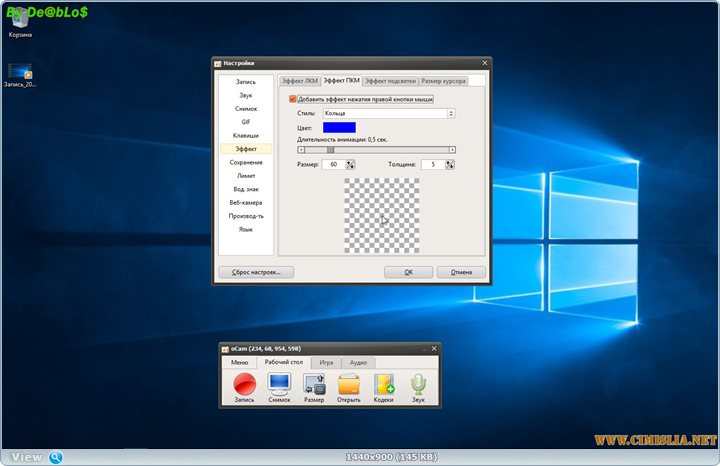Take a screenshot with the Снимок icon
The width and height of the screenshot is (720, 466).
(279, 384)
